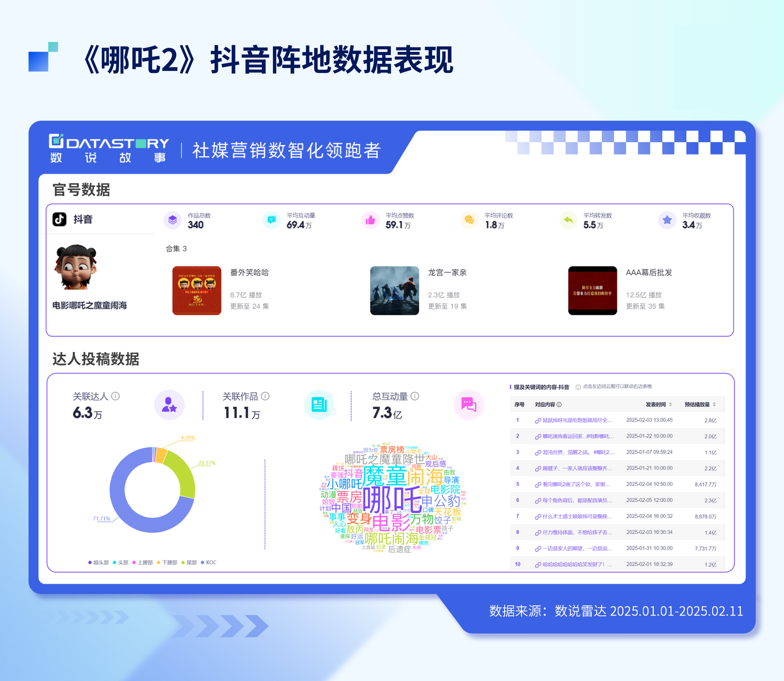
Task: Click the 平均点赞数 thumbs-up icon
Action: (370, 220)
